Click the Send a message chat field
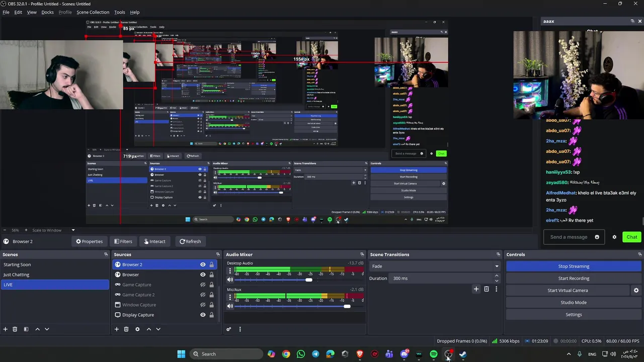This screenshot has width=644, height=362. (x=569, y=237)
